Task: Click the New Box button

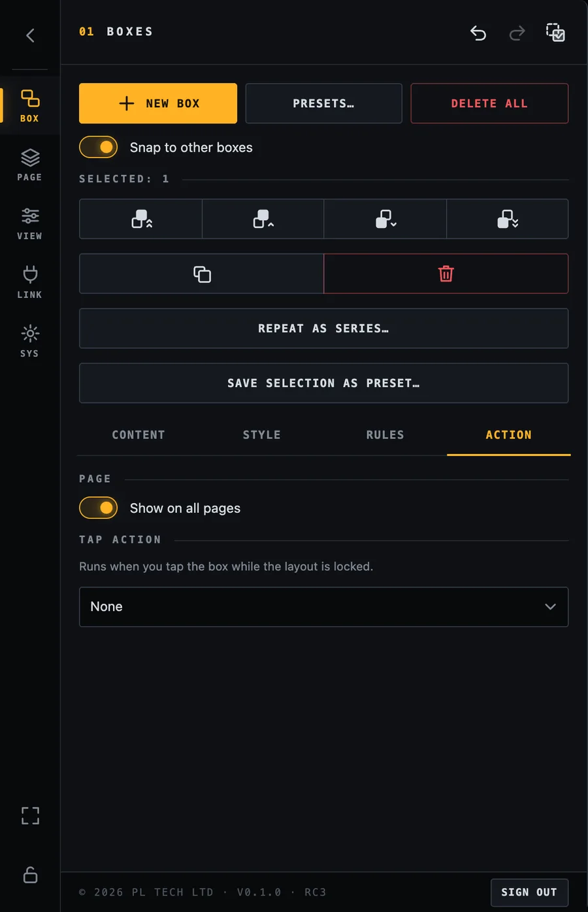Action: click(158, 103)
